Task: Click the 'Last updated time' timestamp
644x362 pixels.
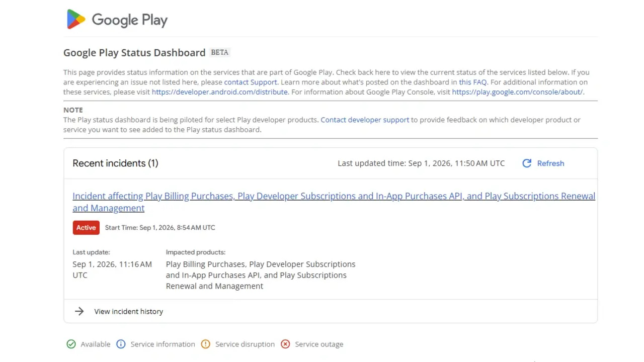Action: tap(421, 163)
